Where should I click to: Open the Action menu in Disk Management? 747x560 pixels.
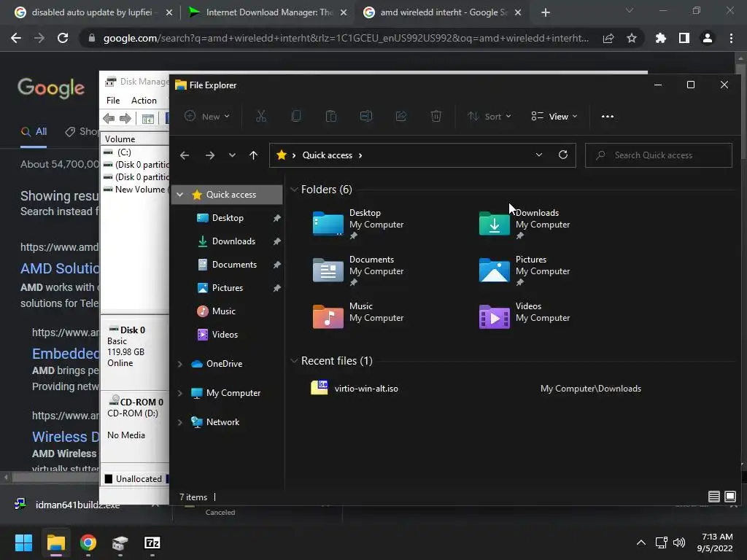point(144,101)
